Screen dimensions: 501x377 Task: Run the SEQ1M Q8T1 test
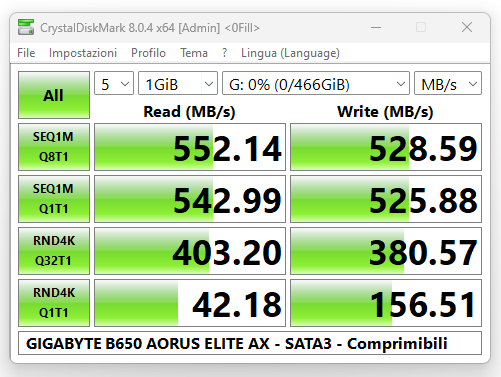point(54,147)
